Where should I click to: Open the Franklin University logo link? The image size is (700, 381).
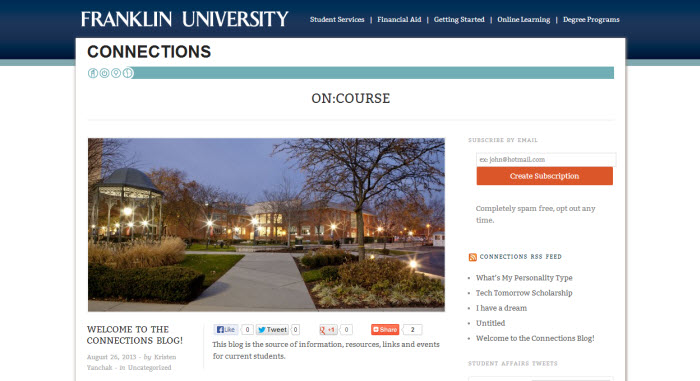(185, 19)
